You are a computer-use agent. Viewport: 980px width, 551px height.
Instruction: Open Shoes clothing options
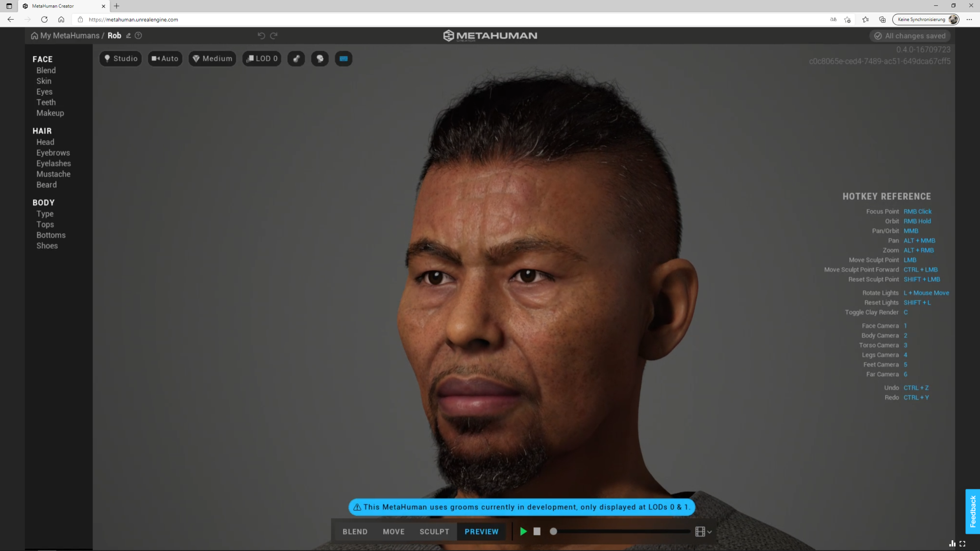pos(47,246)
